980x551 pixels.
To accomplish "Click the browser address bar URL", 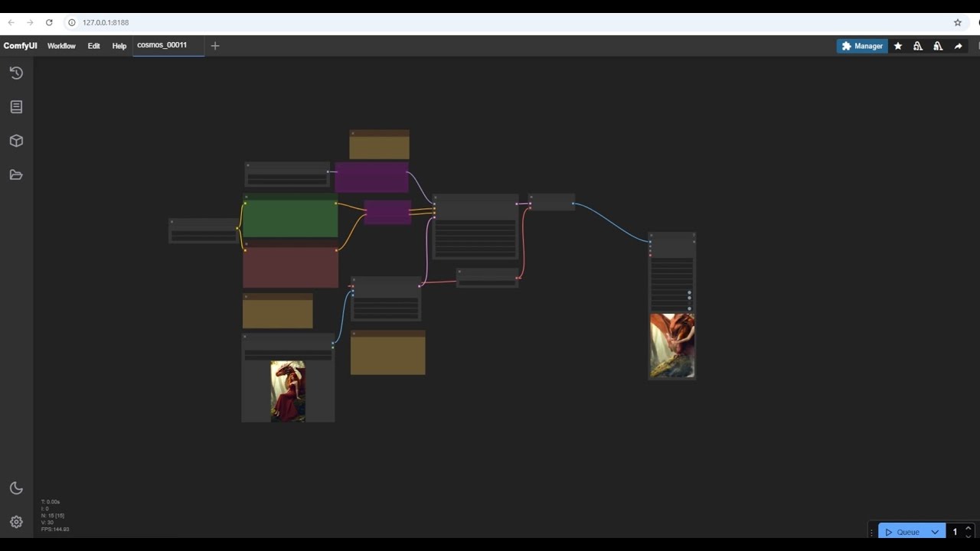I will point(106,23).
